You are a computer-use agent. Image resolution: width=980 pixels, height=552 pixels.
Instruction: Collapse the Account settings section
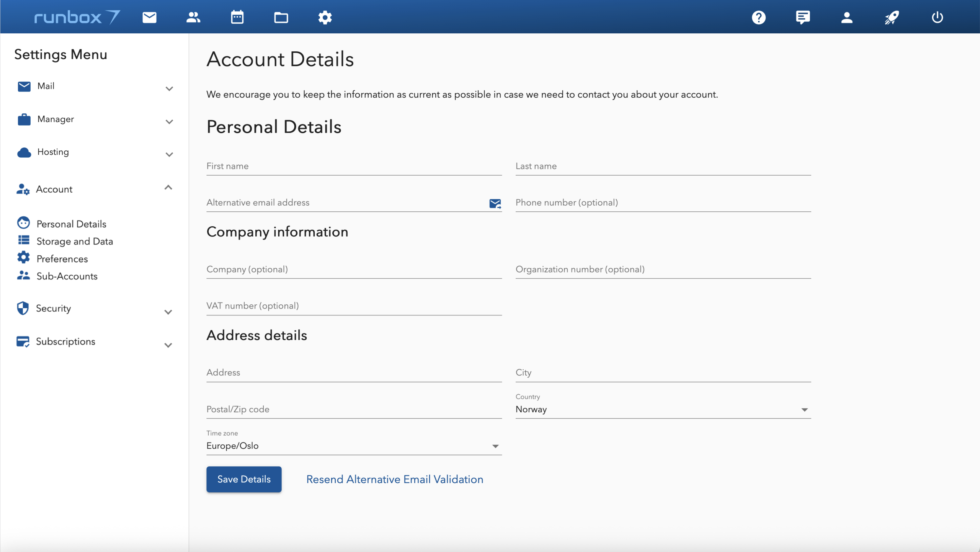[168, 188]
